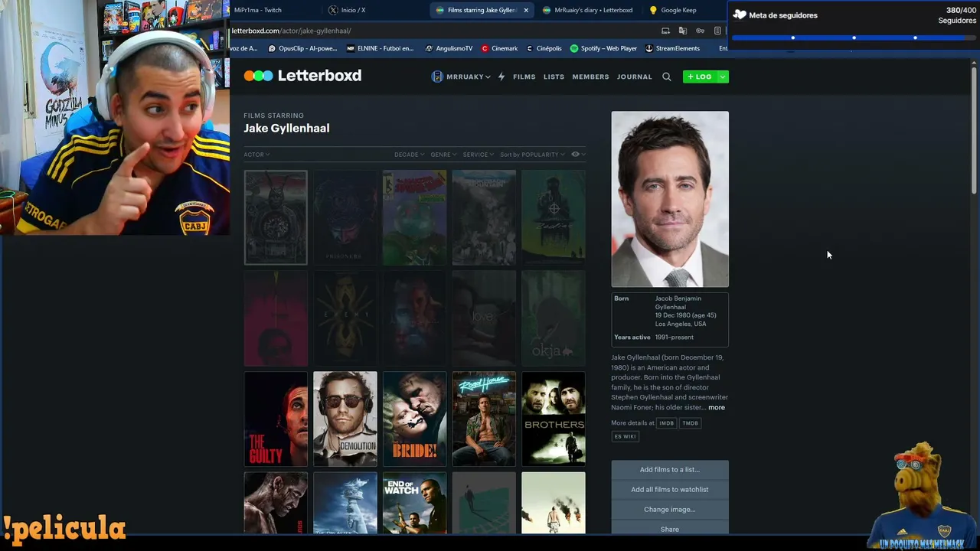Open the Donnie Darko poster thumbnail
The height and width of the screenshot is (551, 980).
(x=276, y=217)
